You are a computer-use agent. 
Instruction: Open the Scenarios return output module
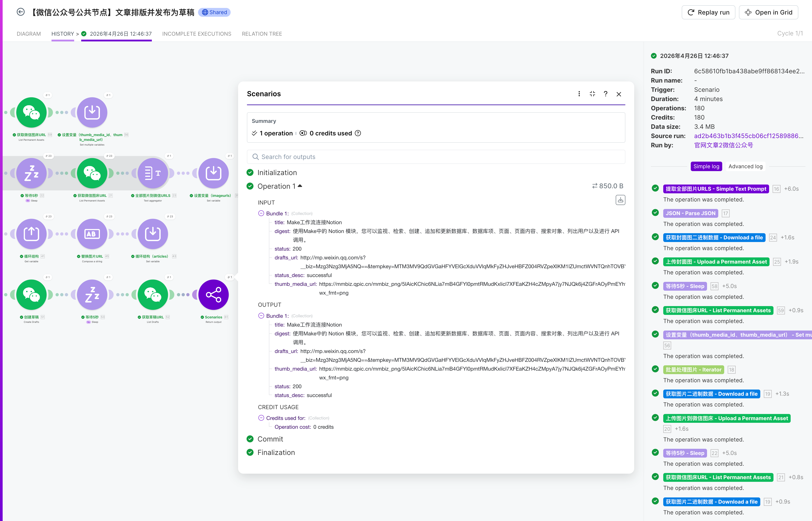[213, 295]
